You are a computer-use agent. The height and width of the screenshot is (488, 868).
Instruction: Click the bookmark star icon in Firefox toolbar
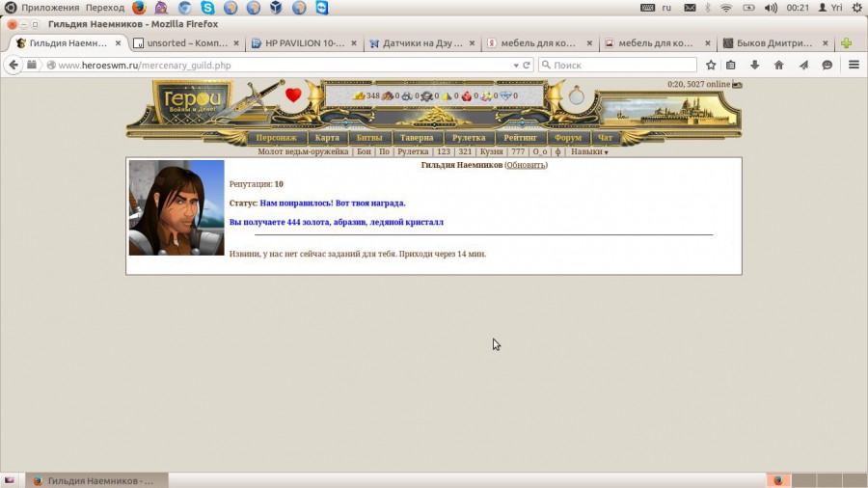pyautogui.click(x=711, y=65)
